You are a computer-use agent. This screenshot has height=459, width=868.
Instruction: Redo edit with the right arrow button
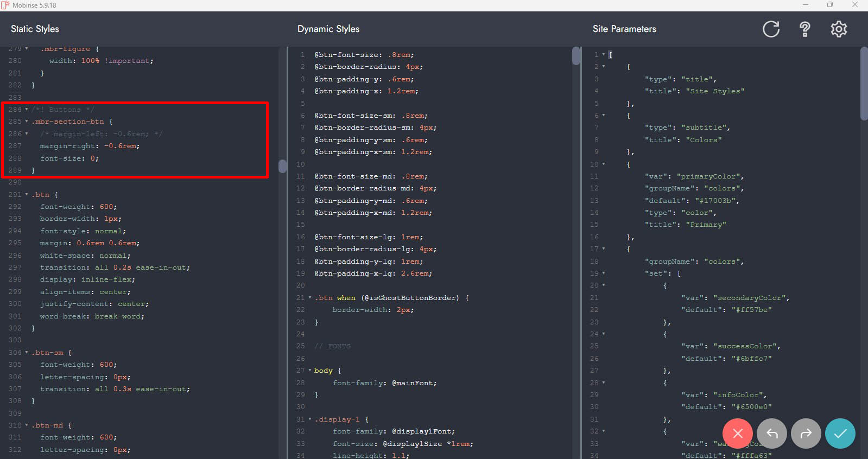click(x=806, y=433)
